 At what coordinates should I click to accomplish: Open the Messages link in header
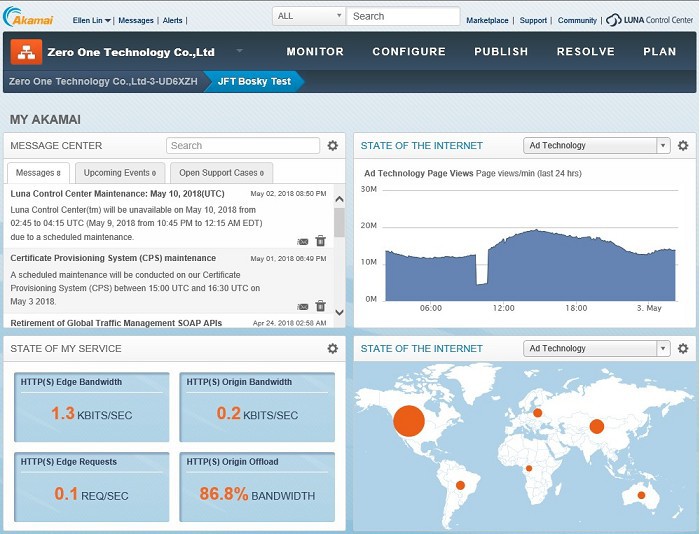[x=136, y=21]
